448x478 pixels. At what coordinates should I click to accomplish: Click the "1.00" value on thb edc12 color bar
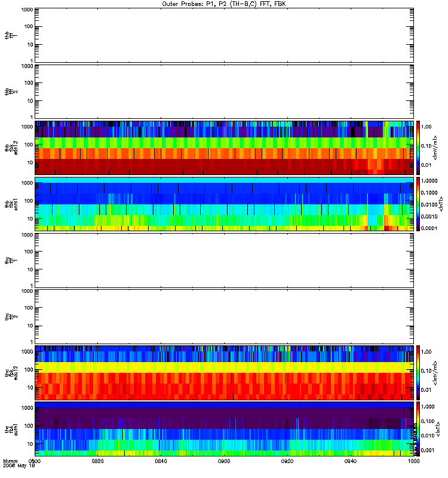pyautogui.click(x=426, y=127)
